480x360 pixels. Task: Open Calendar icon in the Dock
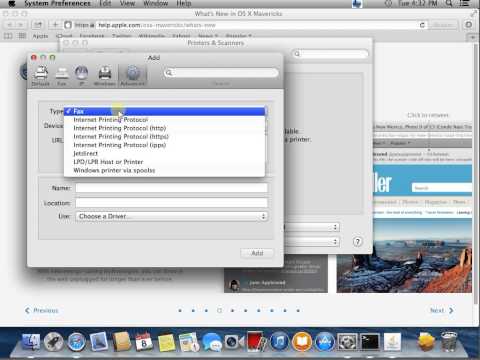coord(144,342)
